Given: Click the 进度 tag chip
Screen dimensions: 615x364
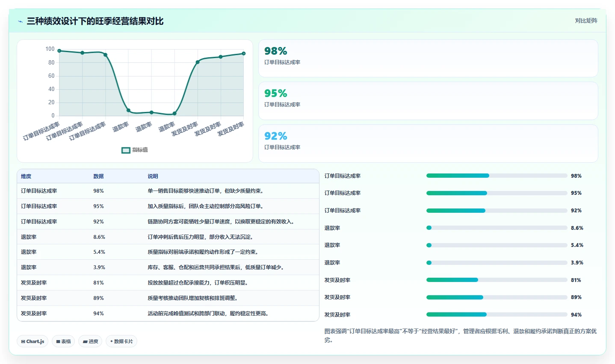Looking at the screenshot, I should click(90, 341).
